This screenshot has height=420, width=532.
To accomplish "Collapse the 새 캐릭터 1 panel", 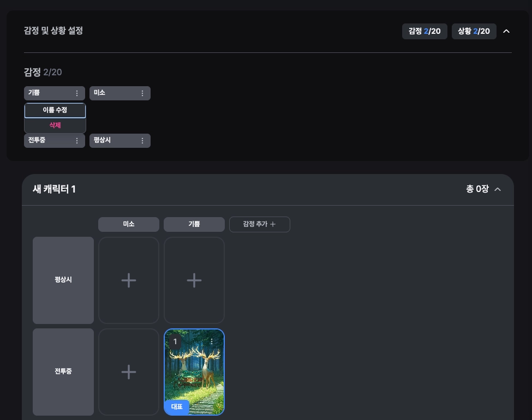I will pyautogui.click(x=498, y=189).
